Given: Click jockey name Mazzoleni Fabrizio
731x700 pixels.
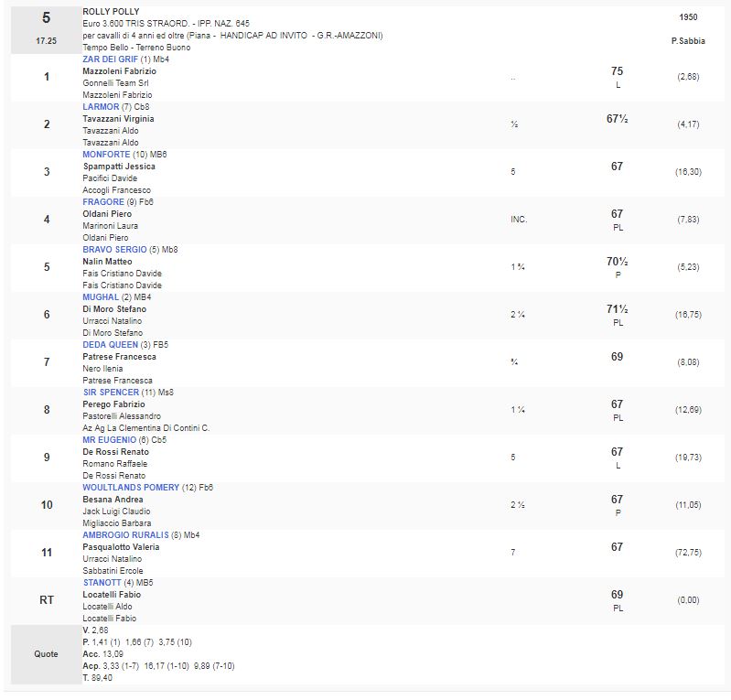Looking at the screenshot, I should click(119, 71).
